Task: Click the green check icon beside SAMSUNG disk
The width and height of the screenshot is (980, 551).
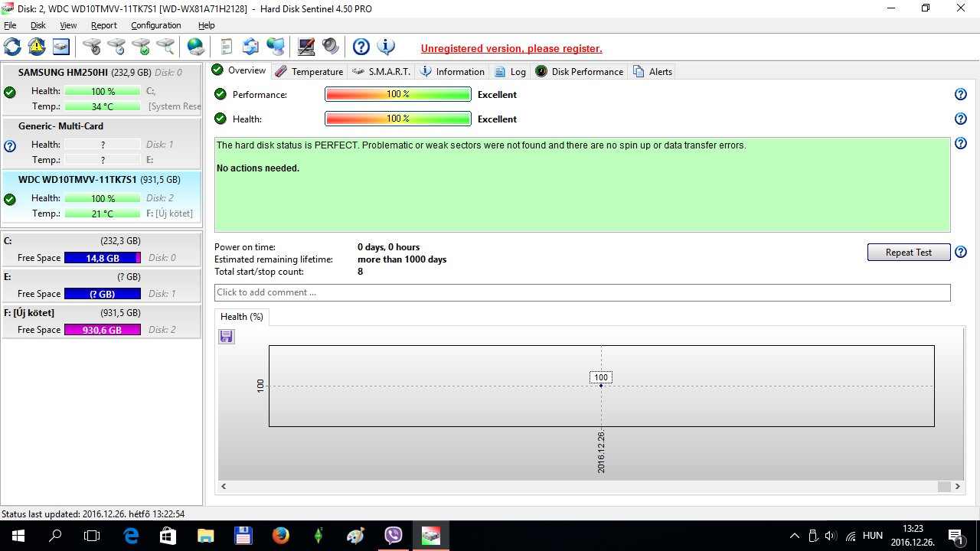Action: (10, 92)
